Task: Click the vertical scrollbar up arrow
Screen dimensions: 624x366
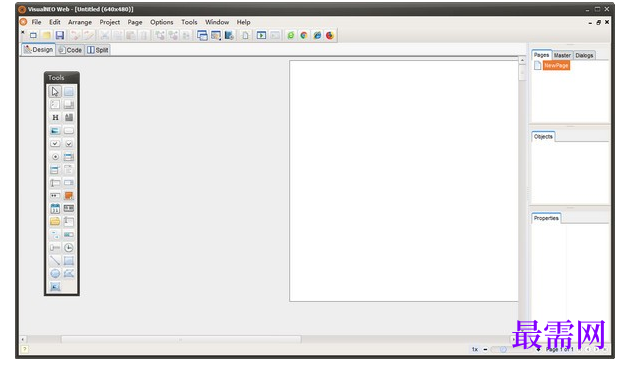Action: point(522,60)
